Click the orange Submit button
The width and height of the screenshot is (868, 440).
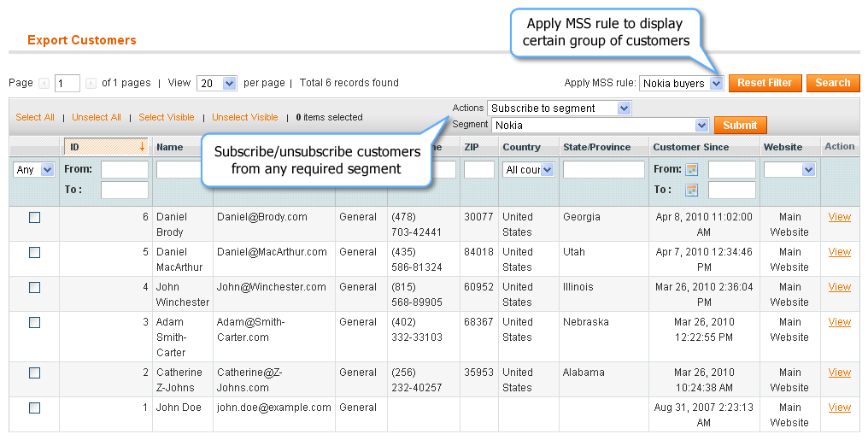pyautogui.click(x=740, y=125)
